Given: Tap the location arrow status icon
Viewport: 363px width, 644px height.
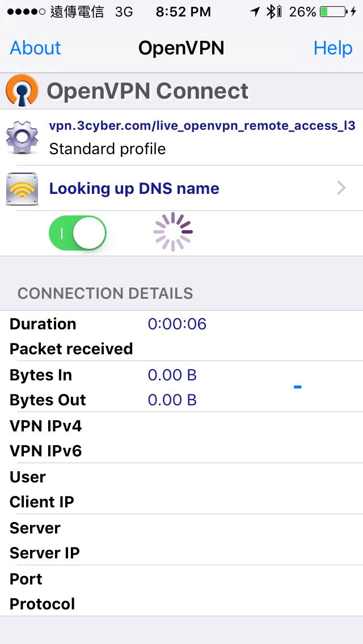Looking at the screenshot, I should click(x=255, y=11).
